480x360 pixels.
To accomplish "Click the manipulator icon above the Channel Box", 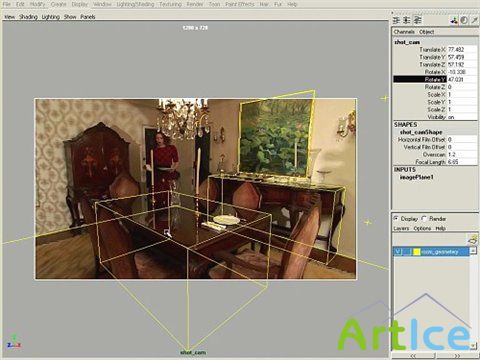I will [454, 20].
